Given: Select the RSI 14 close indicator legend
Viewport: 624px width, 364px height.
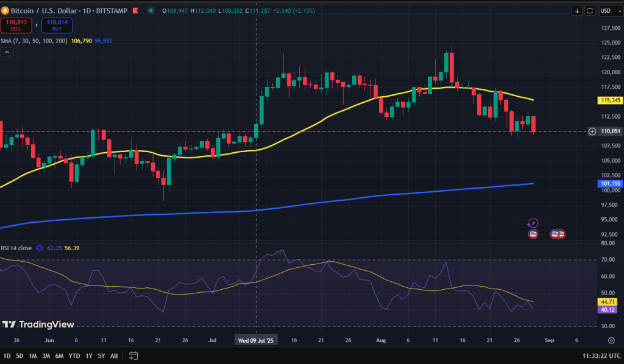Looking at the screenshot, I should tap(16, 248).
